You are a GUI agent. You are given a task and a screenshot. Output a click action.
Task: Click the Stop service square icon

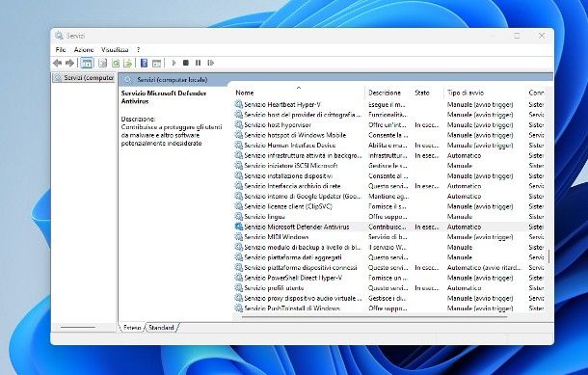(186, 63)
